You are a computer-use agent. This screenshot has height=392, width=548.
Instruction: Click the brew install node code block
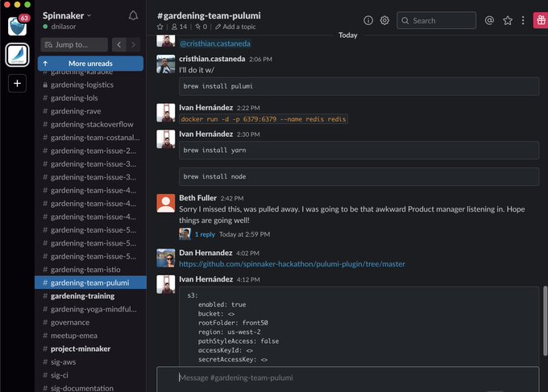click(359, 176)
